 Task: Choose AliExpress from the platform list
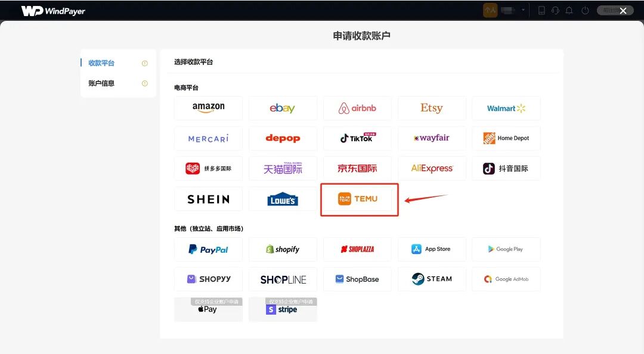pos(432,168)
